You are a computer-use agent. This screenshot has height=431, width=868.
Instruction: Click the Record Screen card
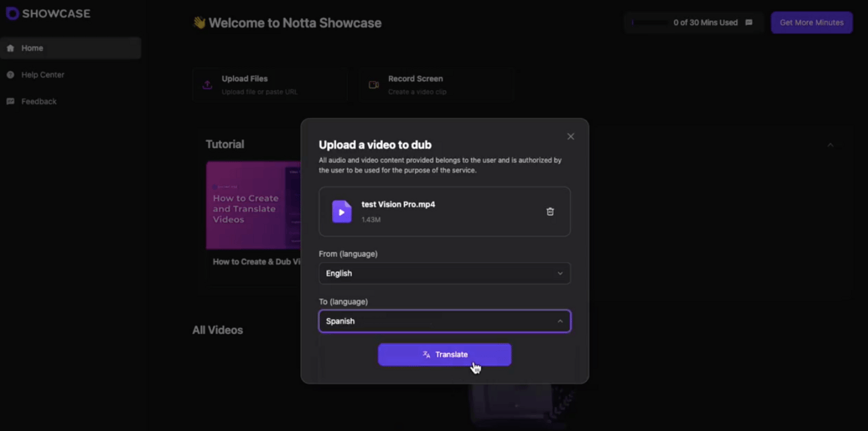click(435, 85)
